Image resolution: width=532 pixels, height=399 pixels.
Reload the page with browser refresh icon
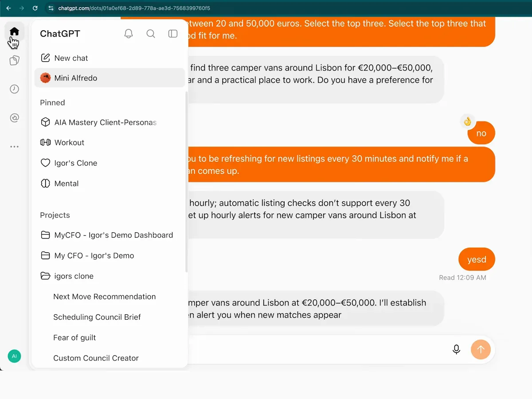coord(35,8)
